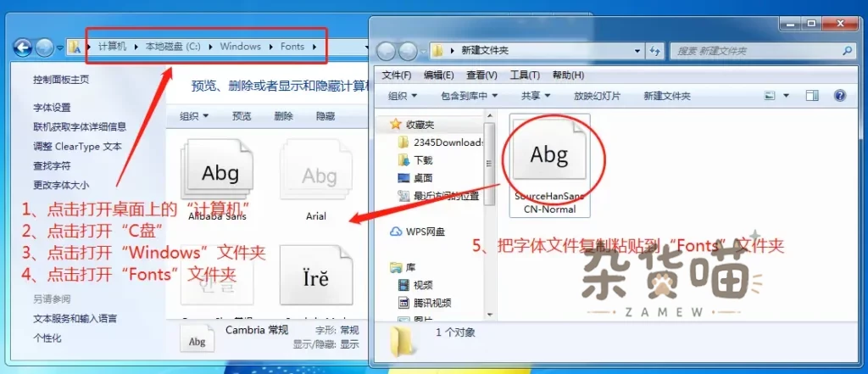
Task: Click the change view icon
Action: pos(770,95)
